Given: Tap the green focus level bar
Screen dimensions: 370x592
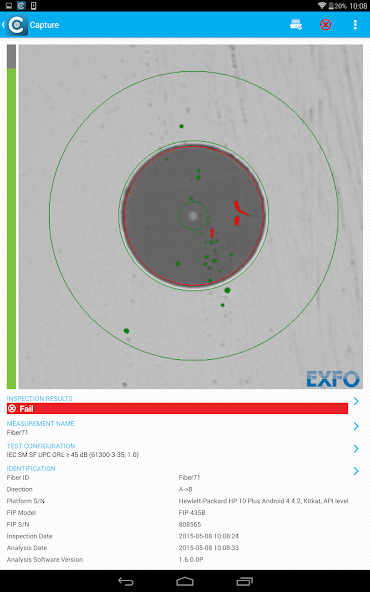Looking at the screenshot, I should 11,228.
